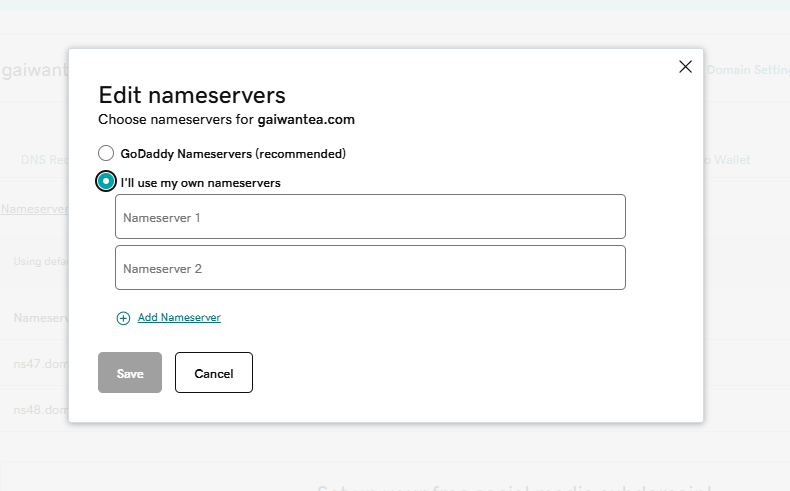Close the Edit nameservers dialog
Image resolution: width=790 pixels, height=491 pixels.
click(x=685, y=67)
